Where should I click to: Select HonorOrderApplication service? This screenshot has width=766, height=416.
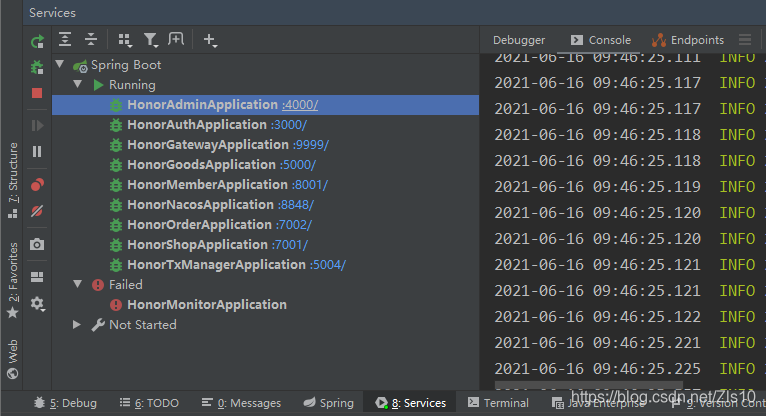pyautogui.click(x=199, y=225)
